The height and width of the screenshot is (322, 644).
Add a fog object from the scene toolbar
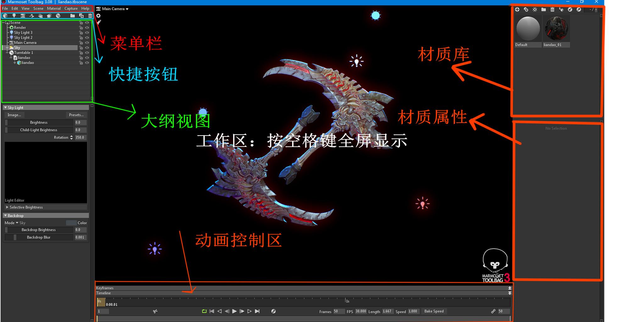click(41, 16)
